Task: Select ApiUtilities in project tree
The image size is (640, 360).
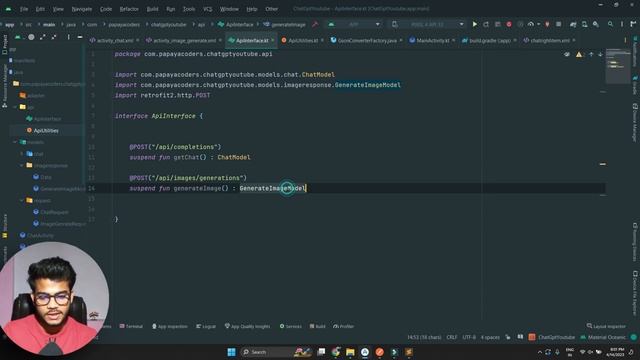Action: (46, 131)
